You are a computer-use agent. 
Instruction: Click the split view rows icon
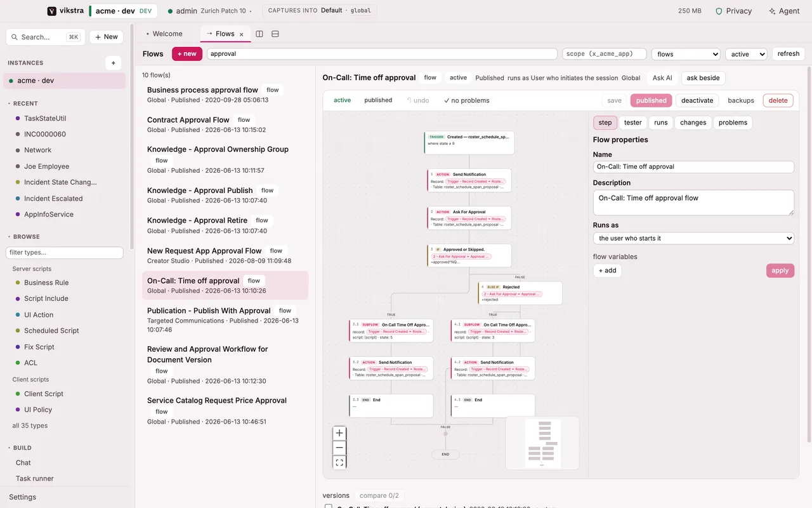click(x=275, y=34)
